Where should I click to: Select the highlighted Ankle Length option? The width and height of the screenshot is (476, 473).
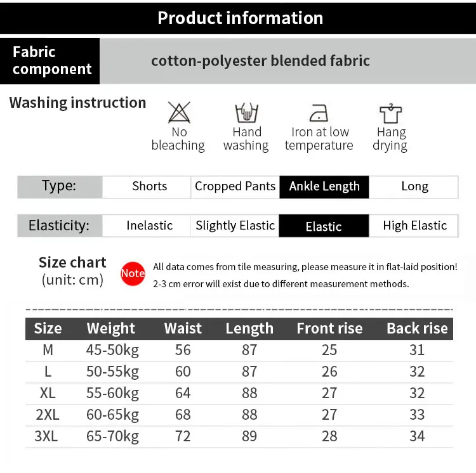coord(324,187)
